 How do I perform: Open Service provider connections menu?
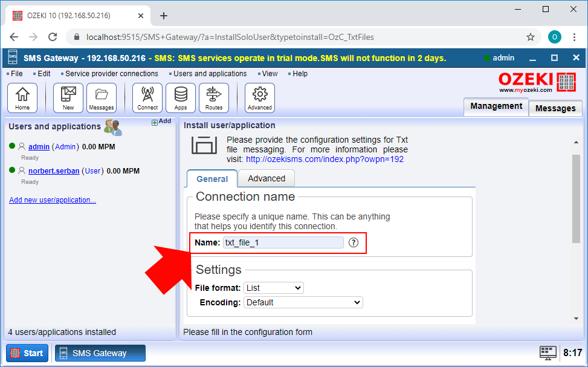click(111, 74)
